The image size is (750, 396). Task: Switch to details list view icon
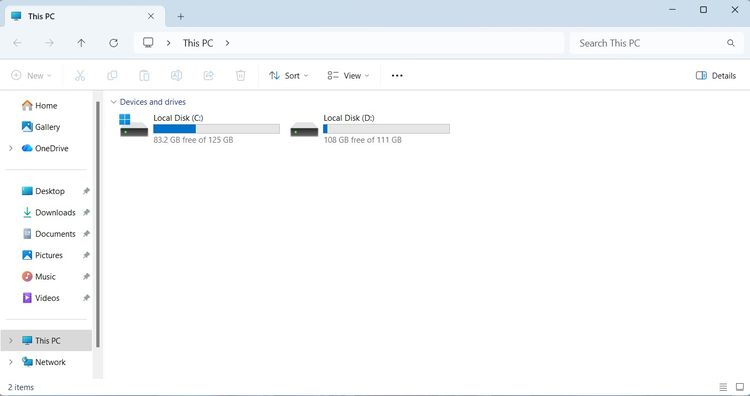pyautogui.click(x=723, y=387)
